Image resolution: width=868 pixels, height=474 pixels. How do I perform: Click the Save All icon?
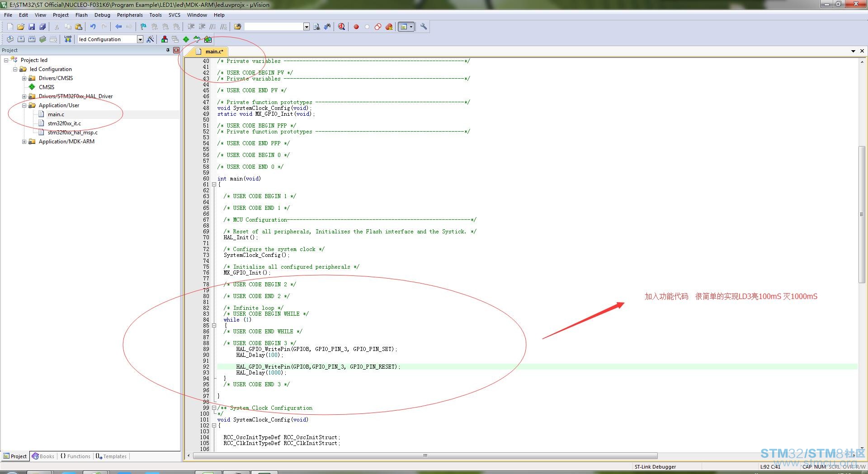42,27
